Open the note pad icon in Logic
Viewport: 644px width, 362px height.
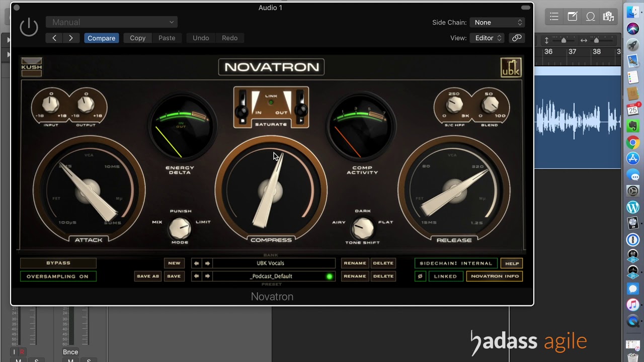click(x=572, y=17)
